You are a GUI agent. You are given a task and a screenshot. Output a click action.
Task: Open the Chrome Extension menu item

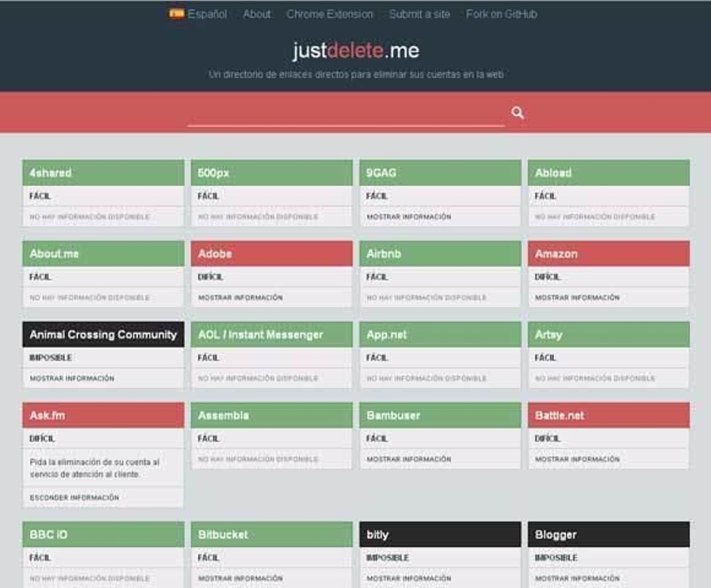tap(331, 14)
